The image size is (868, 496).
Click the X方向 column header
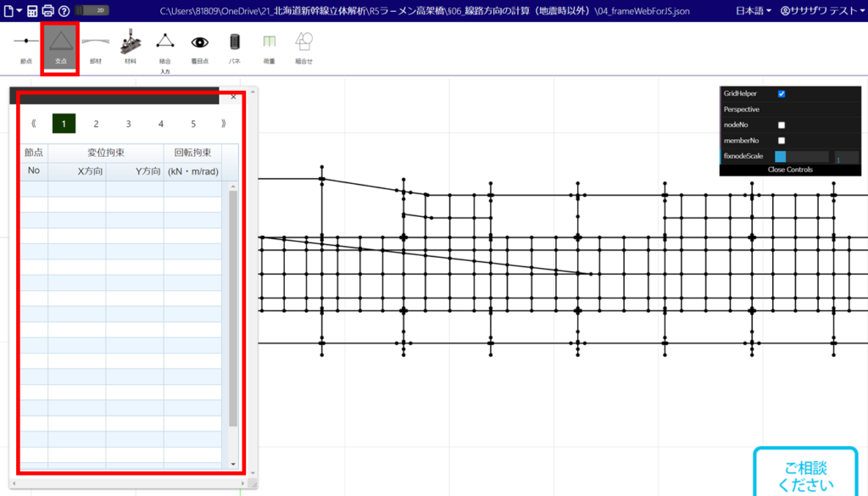[77, 171]
